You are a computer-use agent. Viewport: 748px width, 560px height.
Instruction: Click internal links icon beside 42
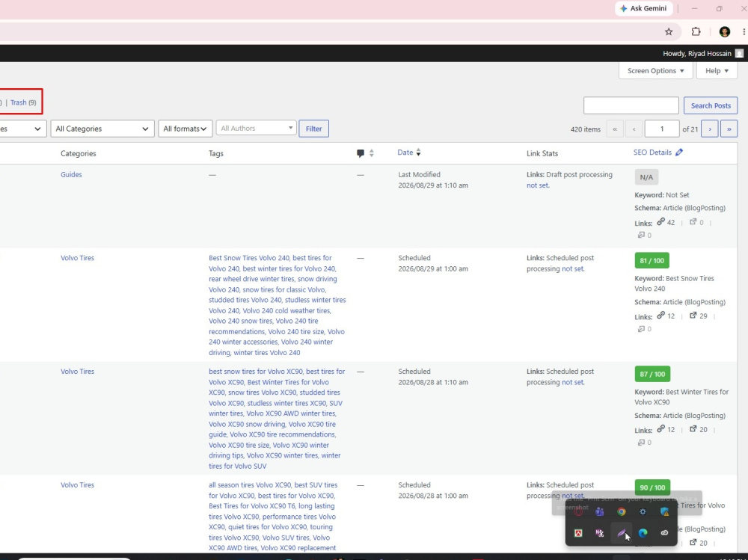point(660,222)
